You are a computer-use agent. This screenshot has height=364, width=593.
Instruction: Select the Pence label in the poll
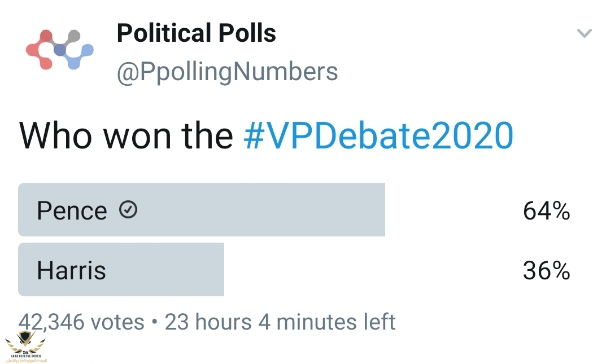click(72, 210)
